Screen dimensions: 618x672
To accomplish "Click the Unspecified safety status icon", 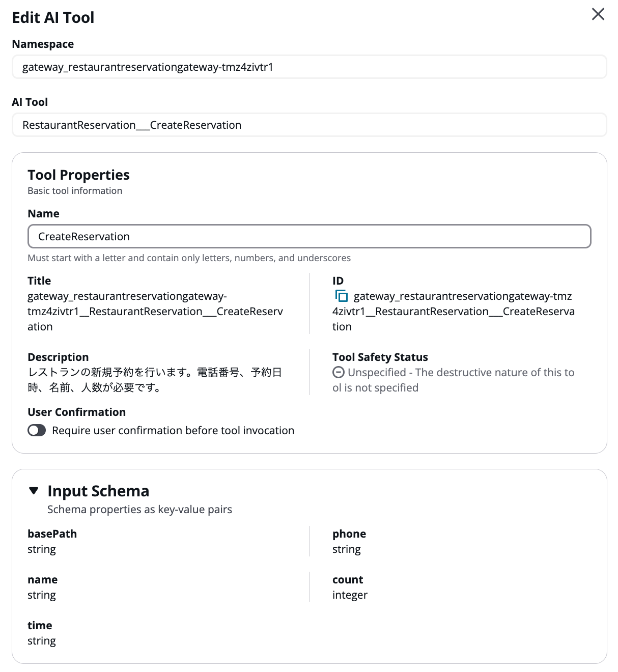I will [x=338, y=372].
